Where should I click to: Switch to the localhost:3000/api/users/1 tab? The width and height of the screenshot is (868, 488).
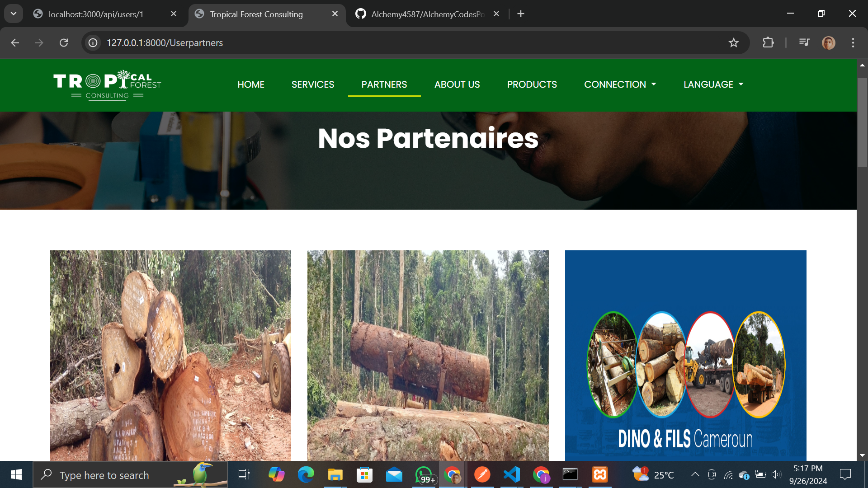(x=96, y=14)
